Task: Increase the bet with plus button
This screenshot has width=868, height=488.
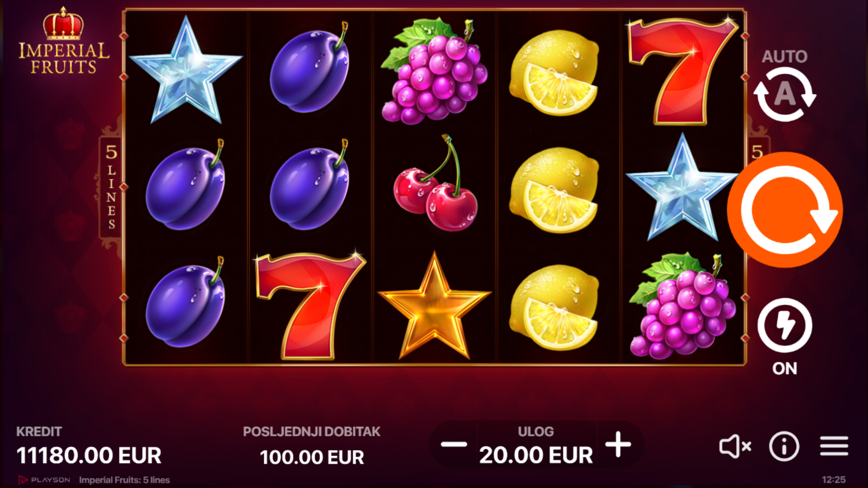Action: coord(618,444)
